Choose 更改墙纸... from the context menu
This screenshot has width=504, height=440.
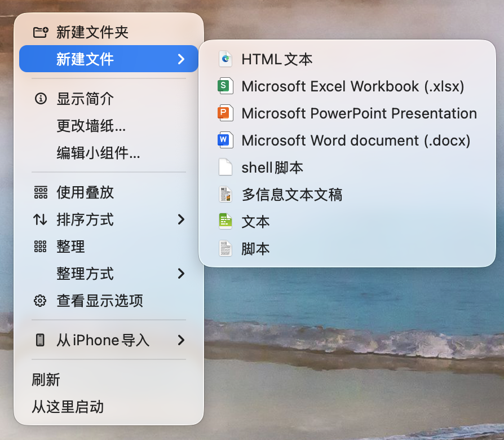click(x=91, y=126)
